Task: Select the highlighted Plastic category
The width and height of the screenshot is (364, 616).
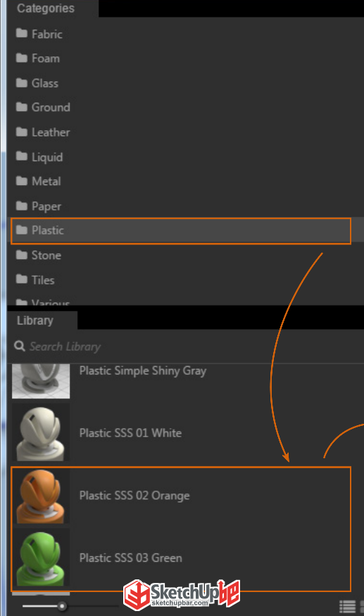Action: (181, 231)
